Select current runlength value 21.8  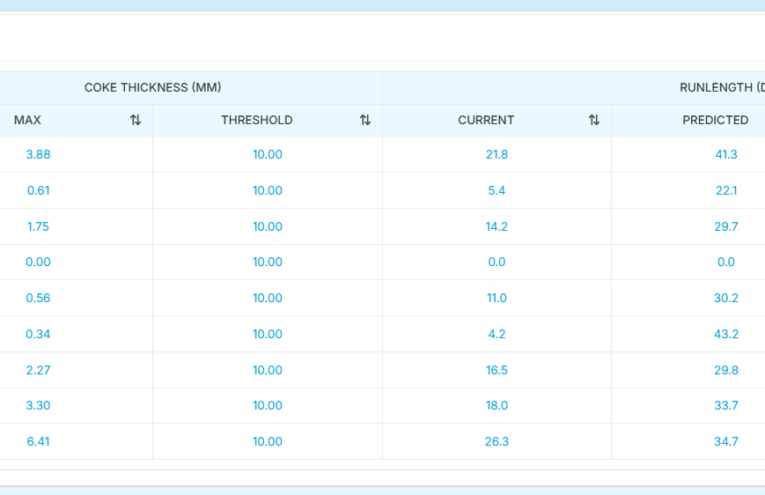pos(497,155)
